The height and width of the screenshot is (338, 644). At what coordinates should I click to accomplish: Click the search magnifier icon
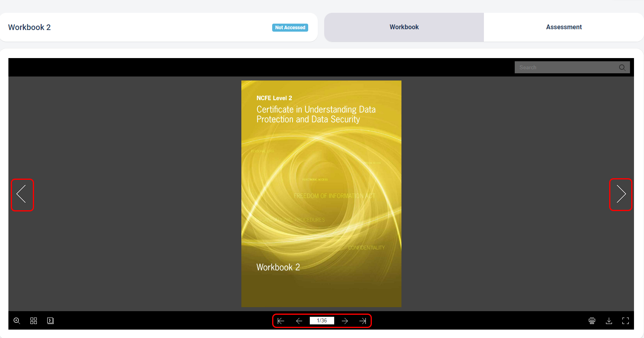622,67
